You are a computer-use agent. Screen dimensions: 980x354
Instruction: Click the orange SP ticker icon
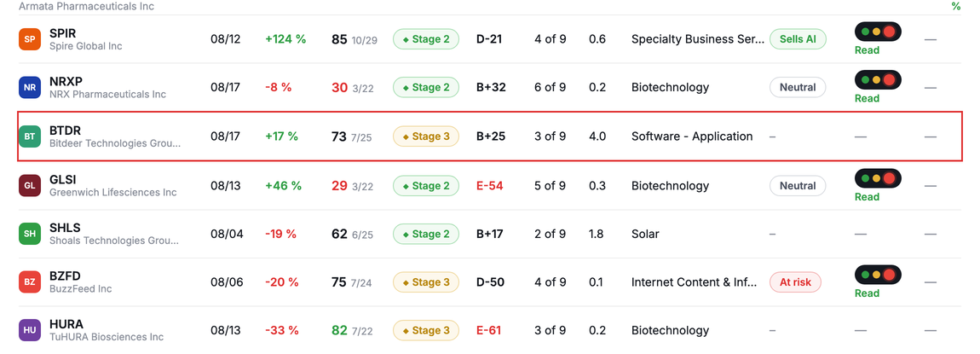[x=29, y=39]
